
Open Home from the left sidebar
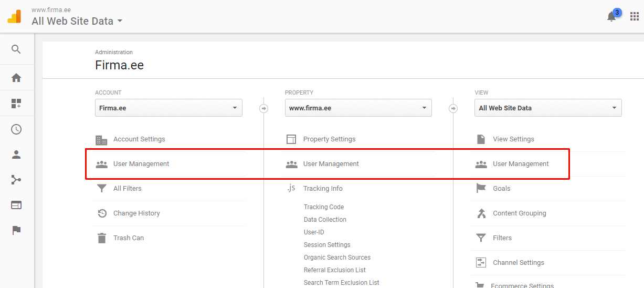tap(16, 78)
